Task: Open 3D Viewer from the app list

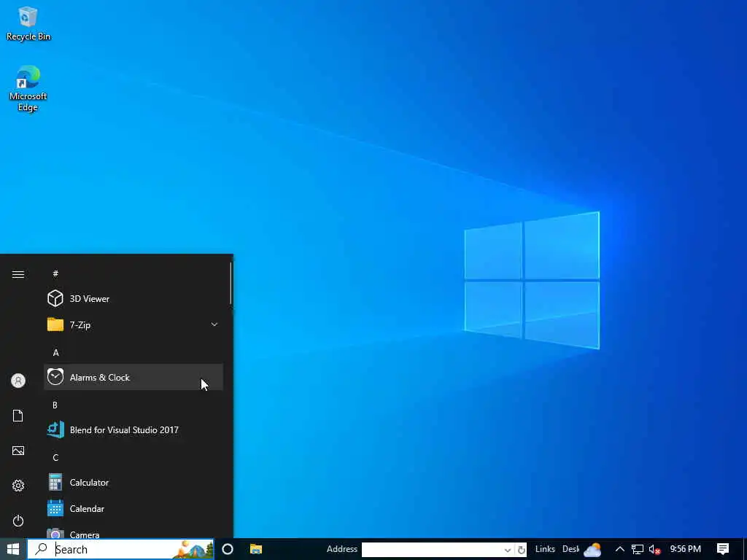Action: [x=133, y=298]
